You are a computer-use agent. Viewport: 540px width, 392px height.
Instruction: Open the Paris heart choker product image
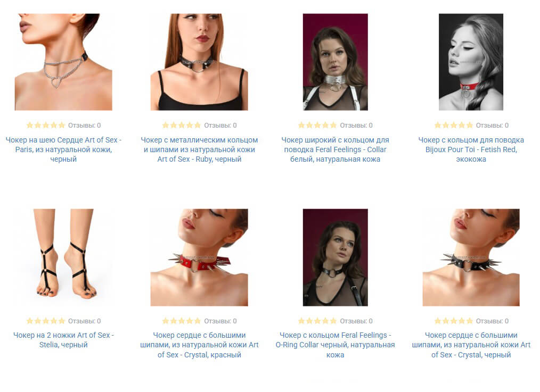[63, 62]
